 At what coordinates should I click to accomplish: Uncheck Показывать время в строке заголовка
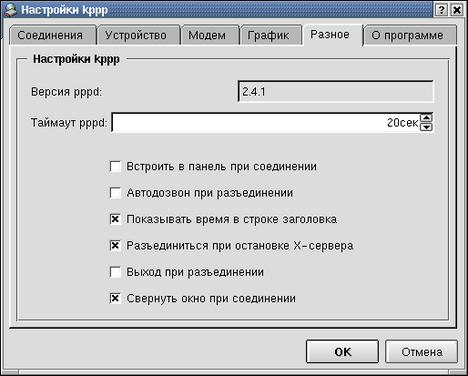coord(115,219)
